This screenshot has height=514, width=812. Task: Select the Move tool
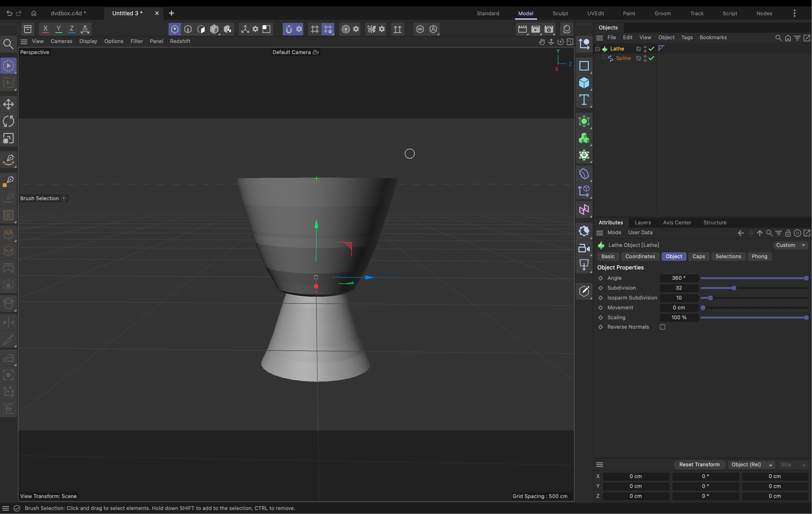click(8, 104)
